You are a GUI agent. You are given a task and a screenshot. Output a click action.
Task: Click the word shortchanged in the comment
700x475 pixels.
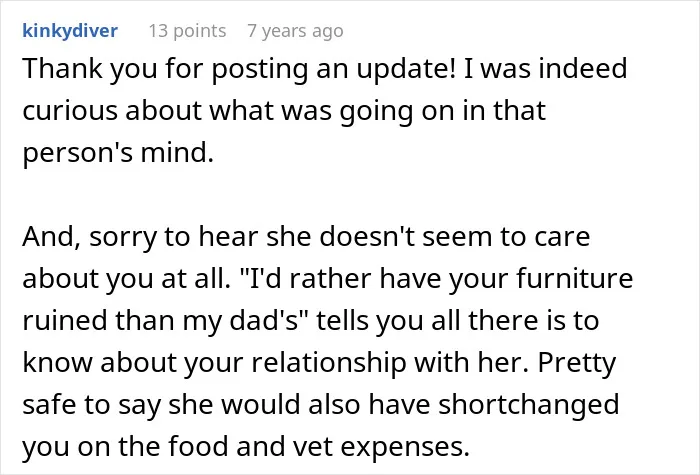(x=528, y=404)
